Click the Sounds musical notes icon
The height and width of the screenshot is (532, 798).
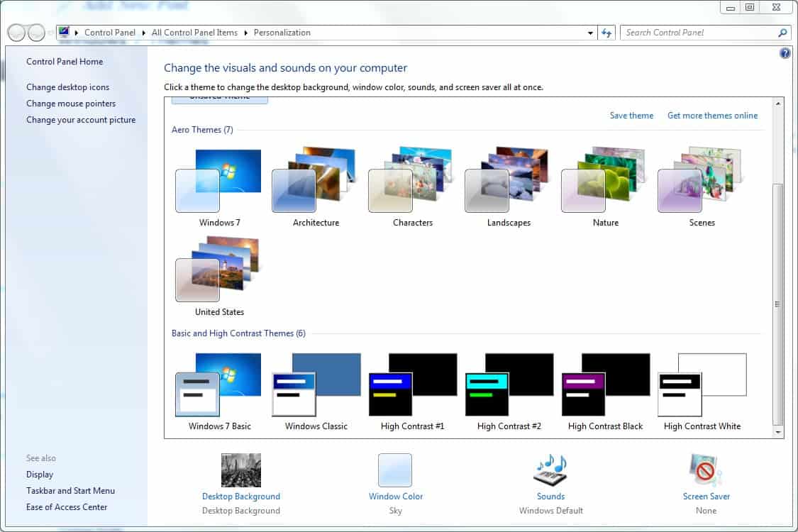click(x=550, y=470)
